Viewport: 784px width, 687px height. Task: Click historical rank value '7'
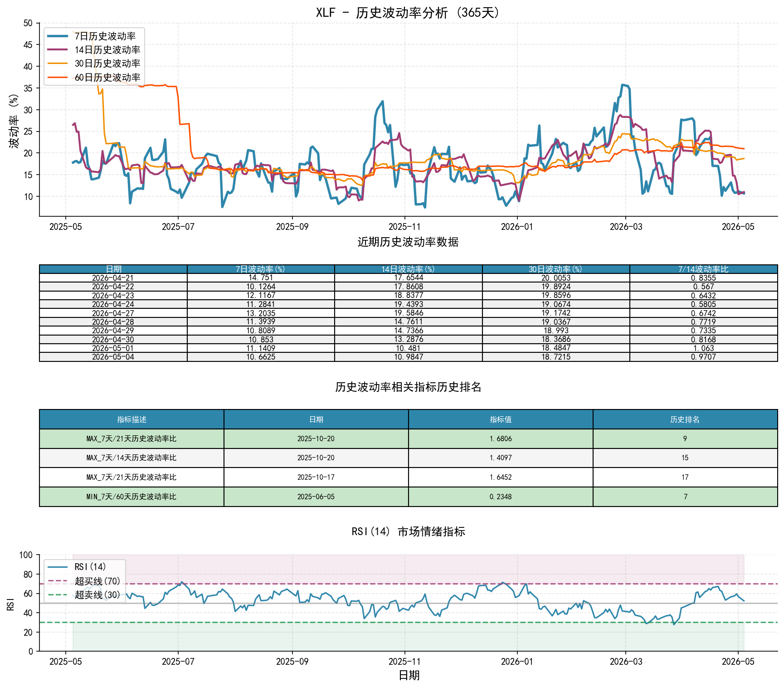pyautogui.click(x=685, y=497)
